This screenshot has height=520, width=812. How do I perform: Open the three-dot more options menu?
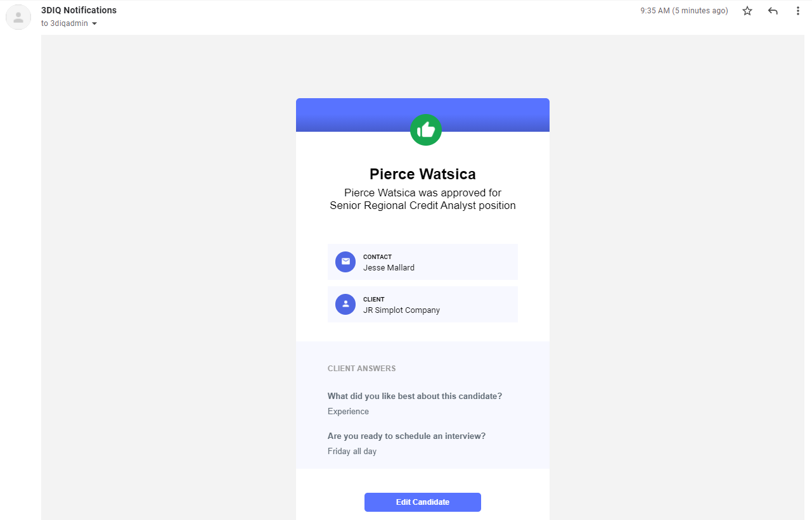point(797,11)
